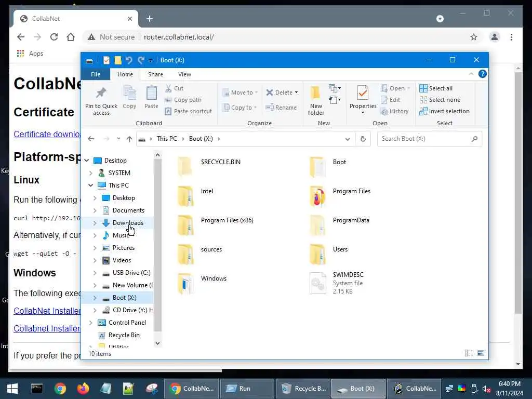Screen dimensions: 532x399
Task: Open Apps shortcut in bookmarks bar
Action: [30, 54]
